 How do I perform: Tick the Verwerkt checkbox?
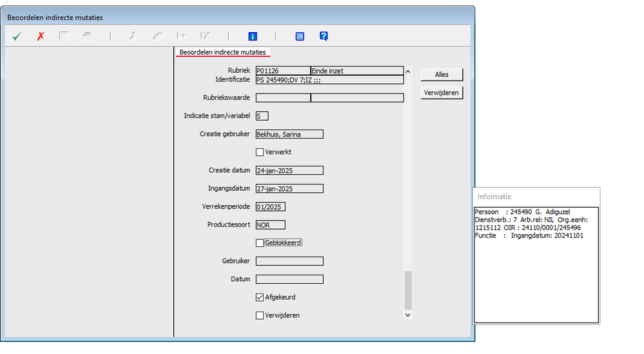[260, 152]
